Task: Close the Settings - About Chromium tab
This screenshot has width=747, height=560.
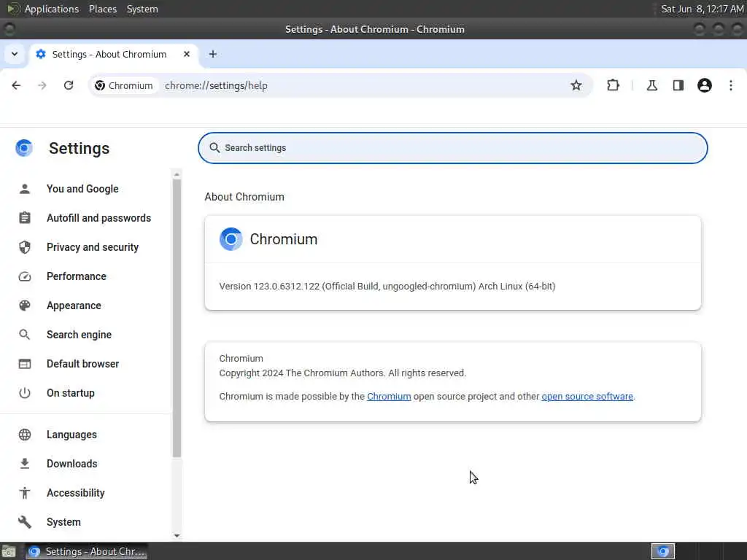Action: click(187, 54)
